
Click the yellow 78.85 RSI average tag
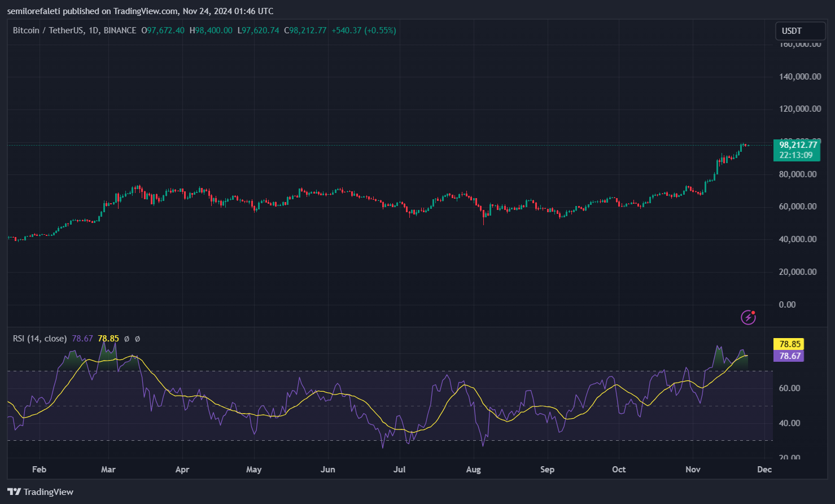point(788,344)
